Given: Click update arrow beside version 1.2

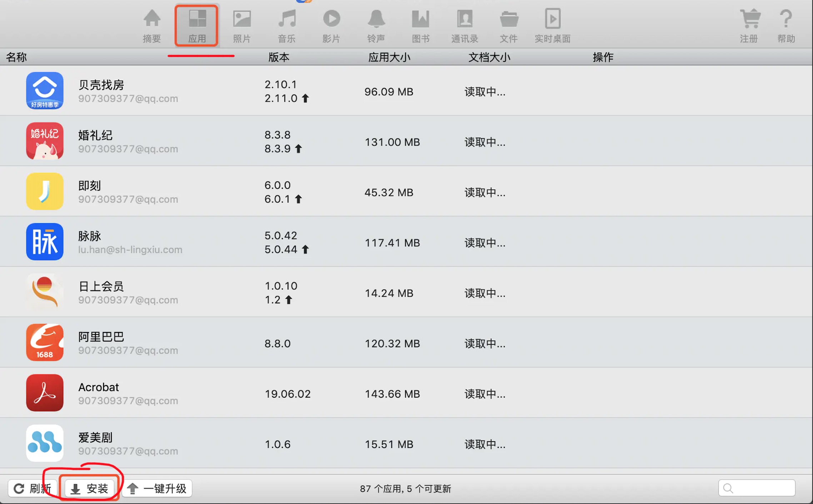Looking at the screenshot, I should (289, 299).
